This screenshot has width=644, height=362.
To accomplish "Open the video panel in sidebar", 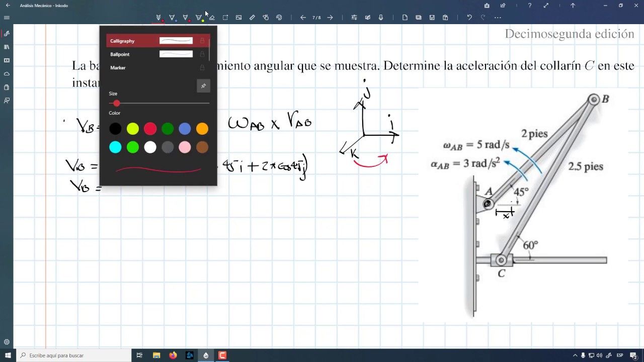I will pyautogui.click(x=7, y=60).
